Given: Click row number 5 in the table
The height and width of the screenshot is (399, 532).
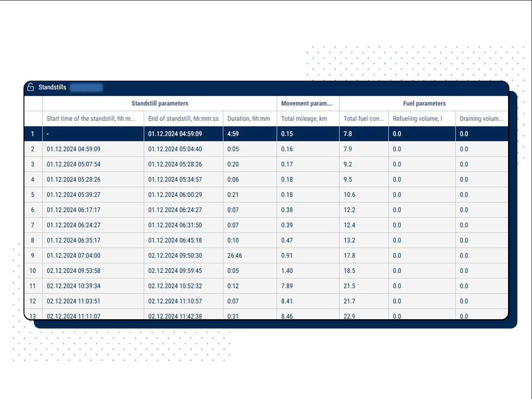Looking at the screenshot, I should click(x=33, y=195).
